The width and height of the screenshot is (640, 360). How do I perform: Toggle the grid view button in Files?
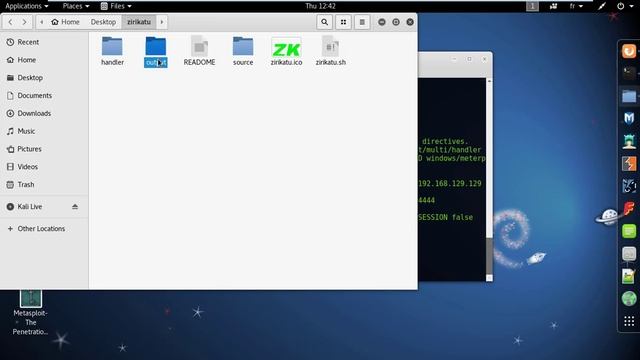pos(343,22)
